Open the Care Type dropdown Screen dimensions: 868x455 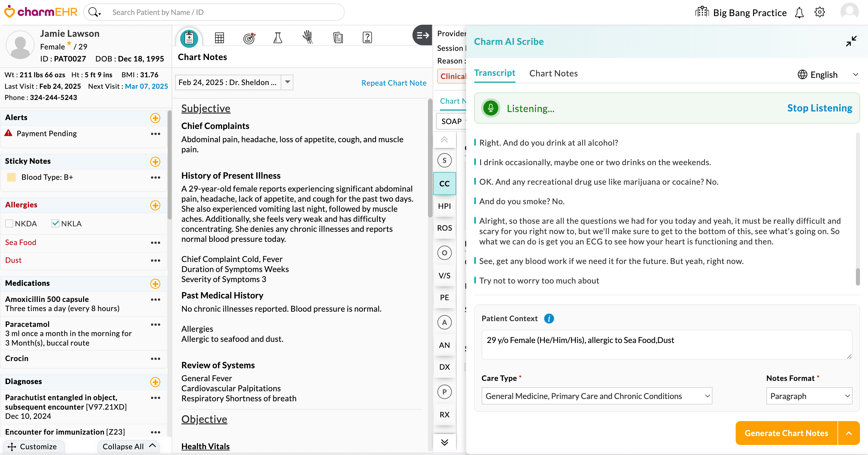596,396
